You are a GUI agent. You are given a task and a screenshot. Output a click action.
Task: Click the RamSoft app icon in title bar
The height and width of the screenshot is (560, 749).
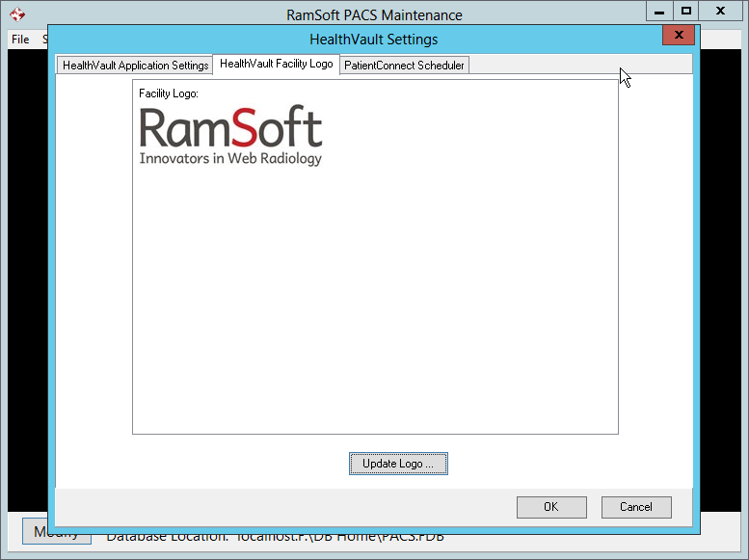(x=16, y=14)
